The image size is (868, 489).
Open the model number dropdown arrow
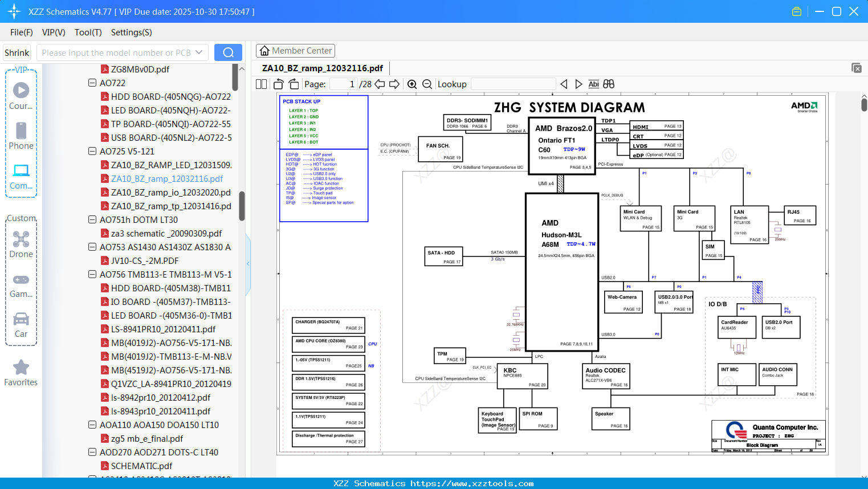click(199, 52)
